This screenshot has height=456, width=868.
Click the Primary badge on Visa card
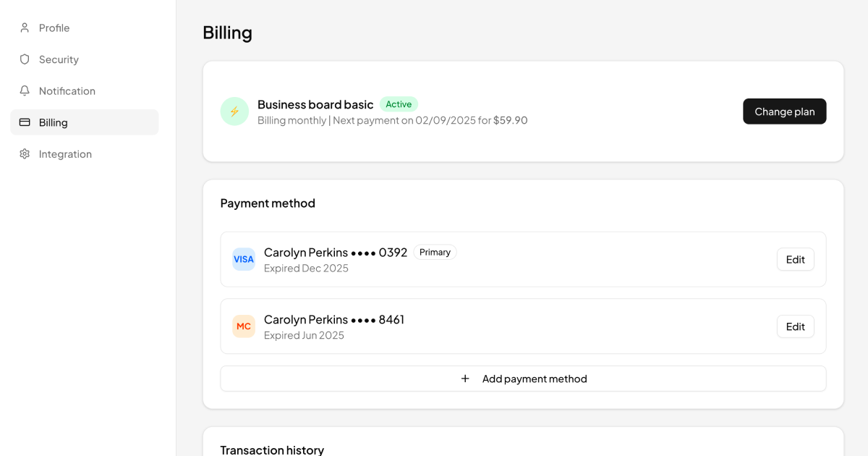[435, 253]
